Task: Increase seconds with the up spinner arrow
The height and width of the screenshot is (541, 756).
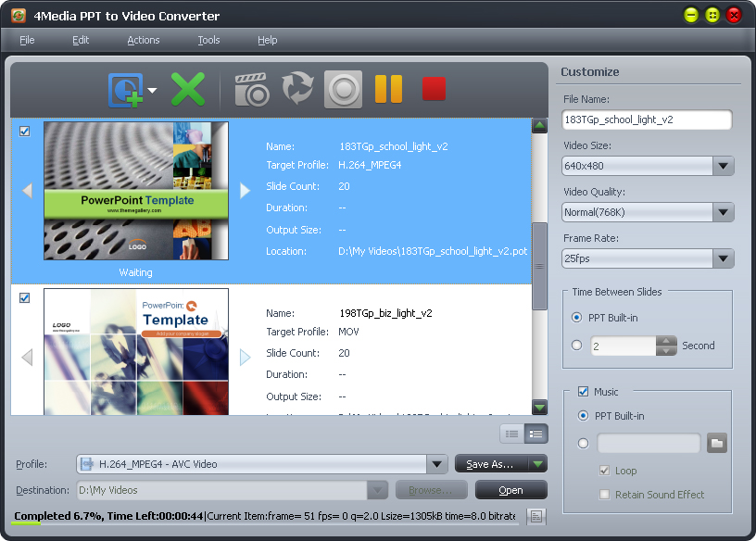Action: (666, 341)
